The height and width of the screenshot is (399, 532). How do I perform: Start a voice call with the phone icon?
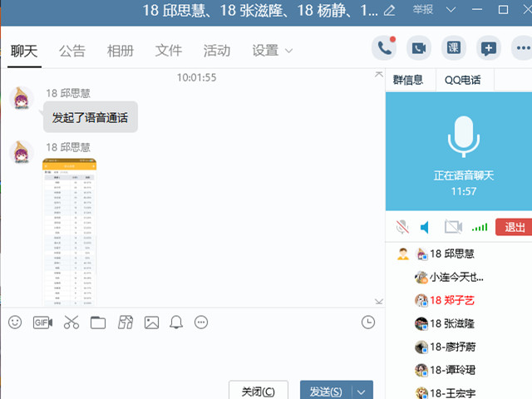(384, 48)
